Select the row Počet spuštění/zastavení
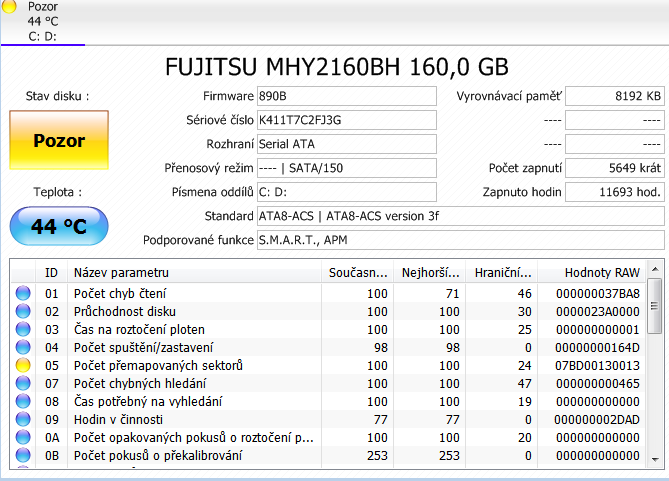669x481 pixels. point(329,347)
